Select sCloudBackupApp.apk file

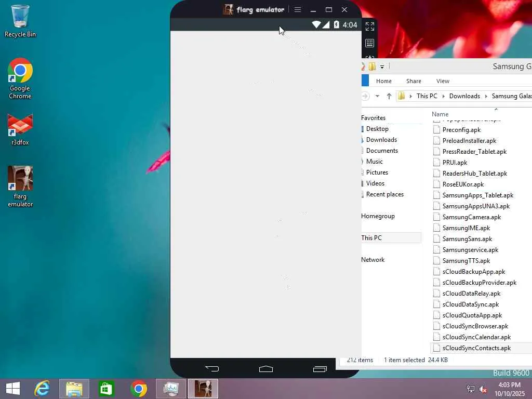[474, 272]
